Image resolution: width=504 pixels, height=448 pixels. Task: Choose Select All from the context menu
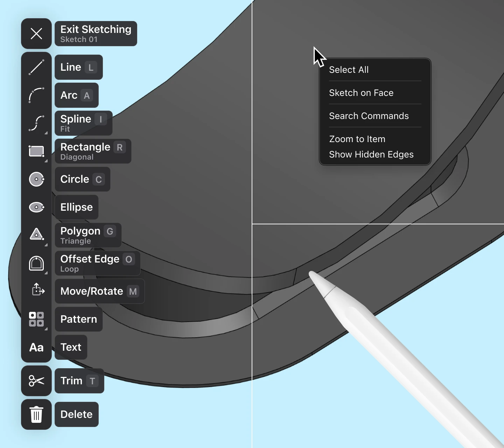pos(349,70)
